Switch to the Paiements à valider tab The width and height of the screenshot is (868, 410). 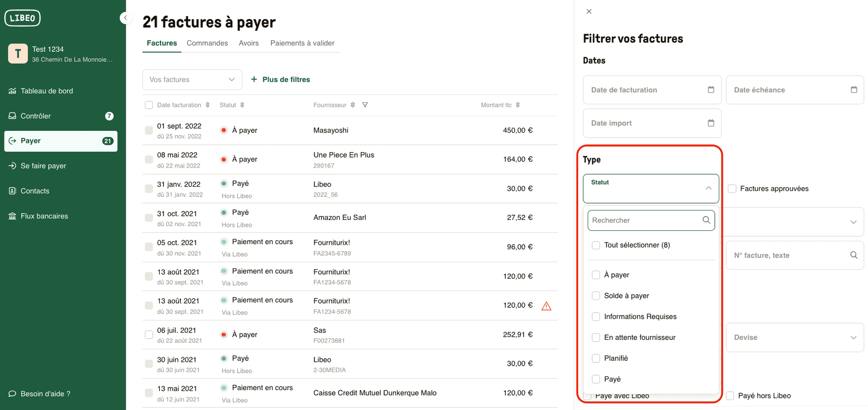[x=302, y=43]
